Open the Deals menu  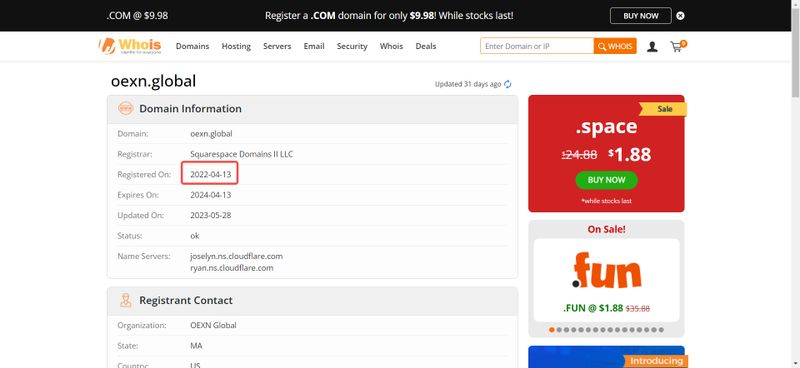point(426,46)
